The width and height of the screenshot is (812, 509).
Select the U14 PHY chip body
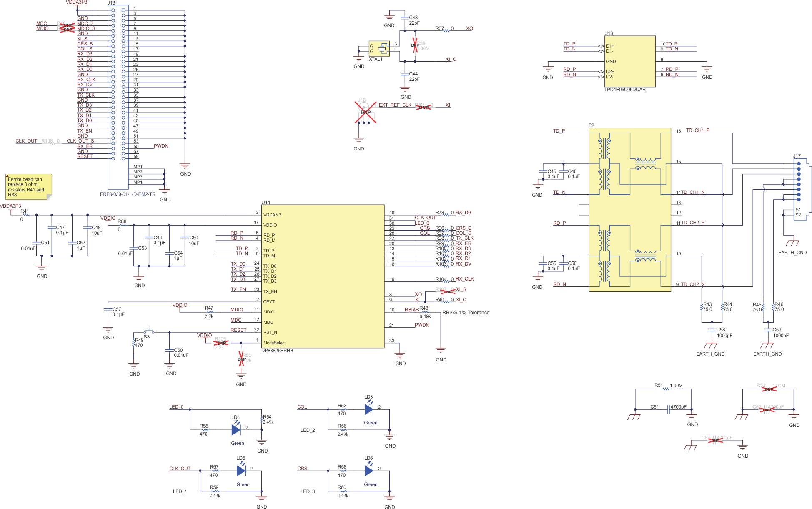tap(323, 276)
